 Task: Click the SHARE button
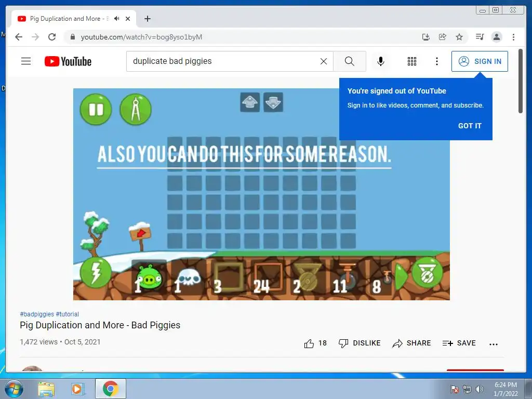tap(411, 343)
